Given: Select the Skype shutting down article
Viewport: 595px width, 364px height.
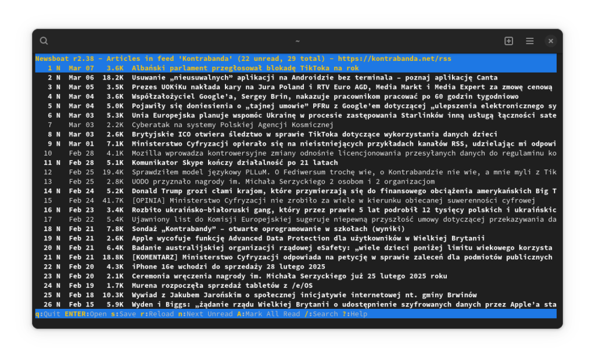Looking at the screenshot, I should 296,163.
